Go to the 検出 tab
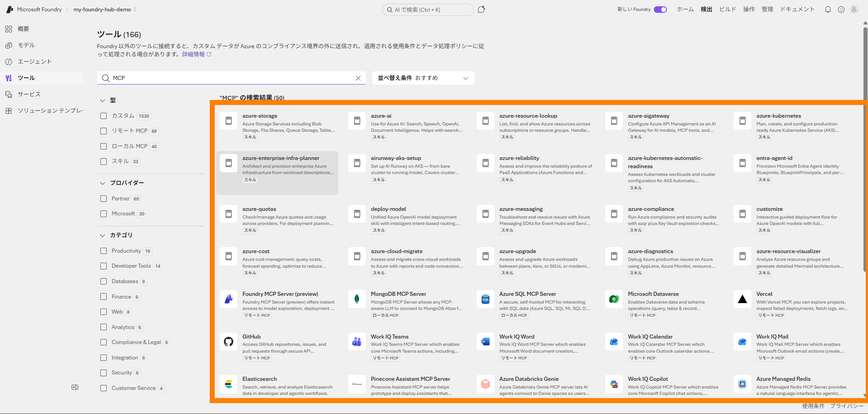868x414 pixels. tap(706, 10)
